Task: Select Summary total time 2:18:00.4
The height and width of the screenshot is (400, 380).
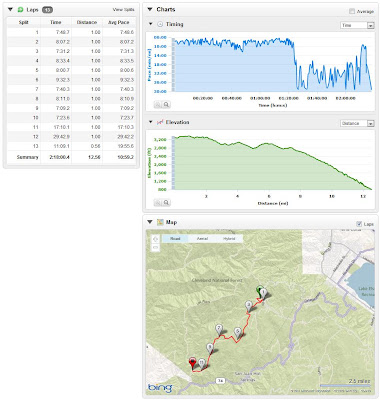Action: click(x=60, y=157)
